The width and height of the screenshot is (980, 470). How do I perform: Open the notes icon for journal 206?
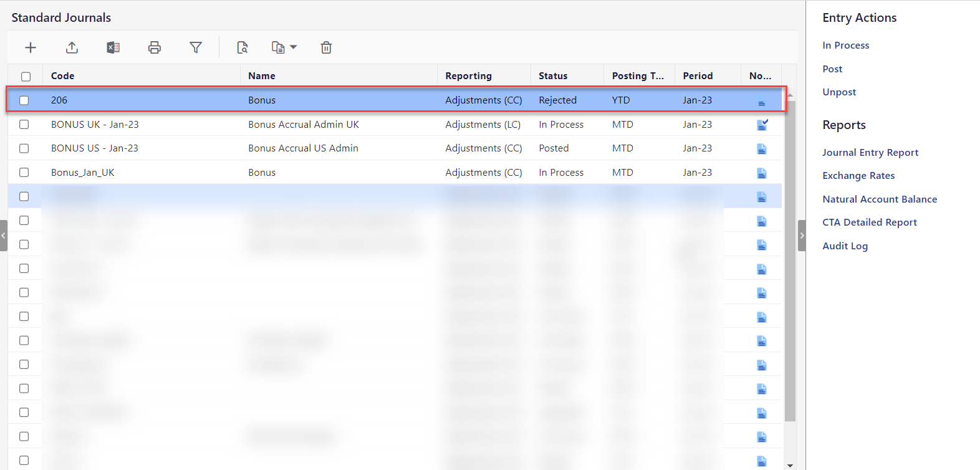(762, 100)
